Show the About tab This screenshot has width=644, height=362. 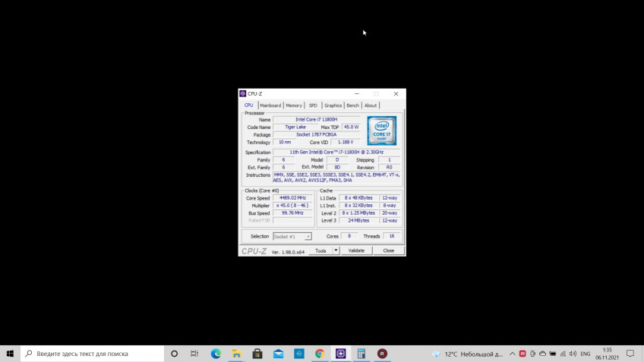[371, 105]
